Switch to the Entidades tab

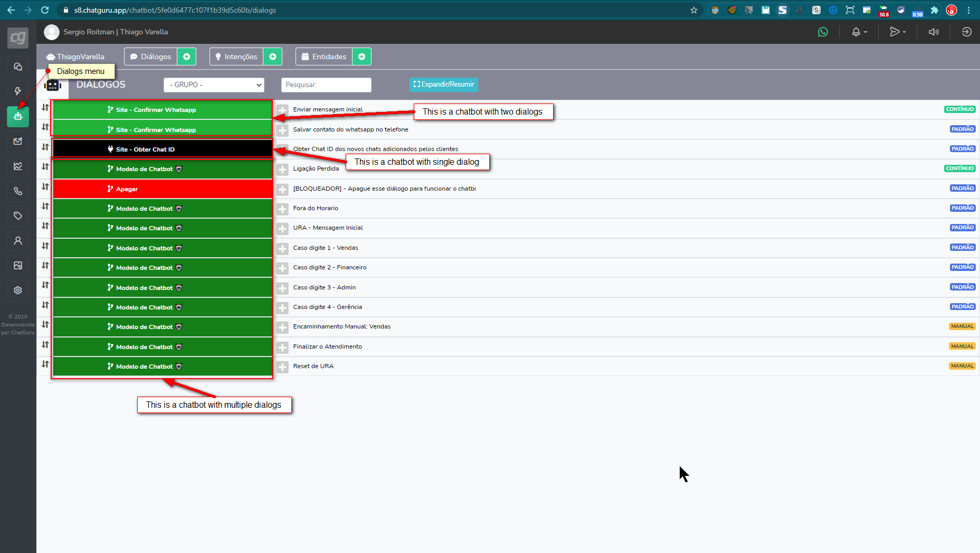(x=324, y=57)
